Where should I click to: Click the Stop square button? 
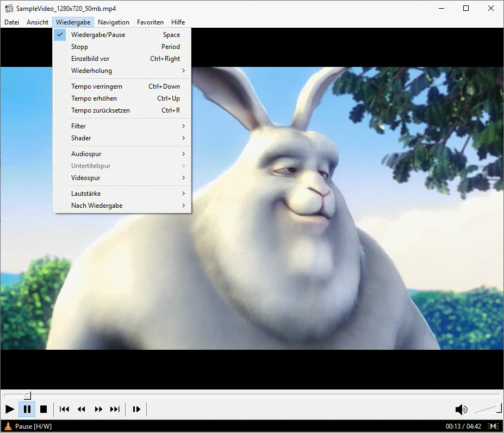tap(43, 409)
